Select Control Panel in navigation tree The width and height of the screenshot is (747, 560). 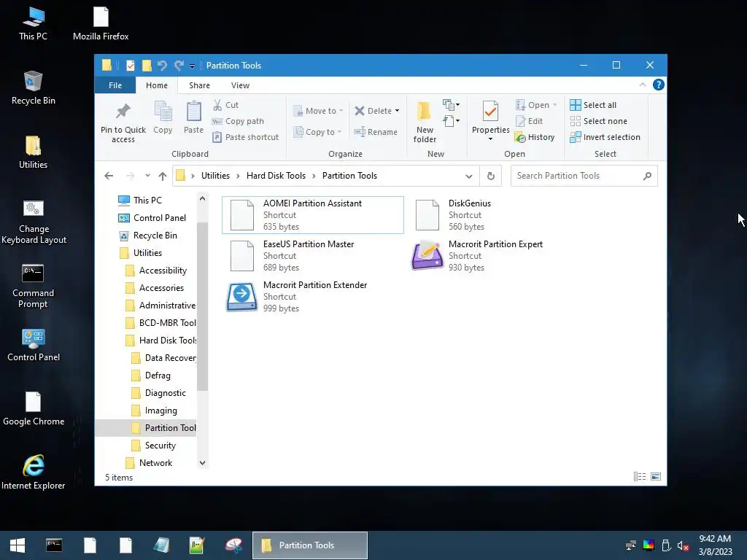(x=152, y=217)
